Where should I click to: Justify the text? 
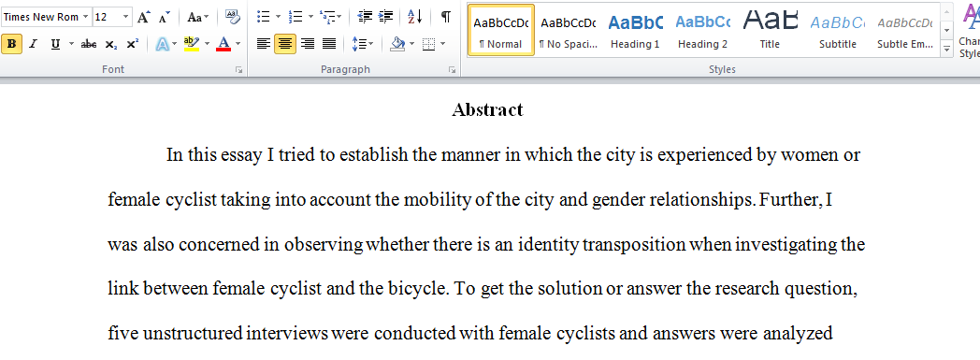pos(329,44)
